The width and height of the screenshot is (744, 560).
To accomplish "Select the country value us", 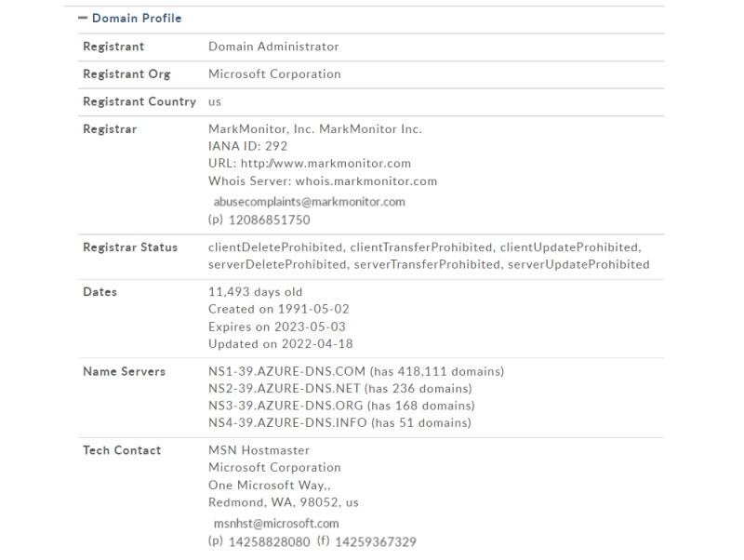I will pos(215,102).
